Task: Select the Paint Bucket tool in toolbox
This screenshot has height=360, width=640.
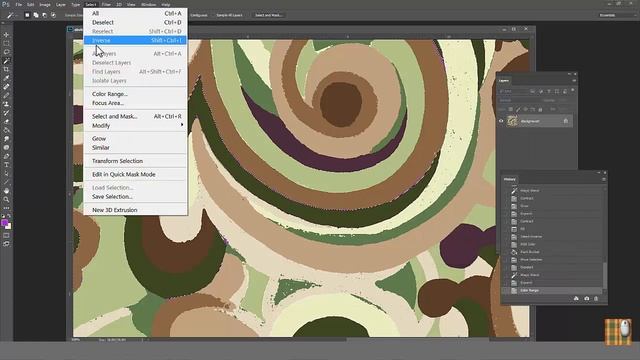Action: pos(6,130)
